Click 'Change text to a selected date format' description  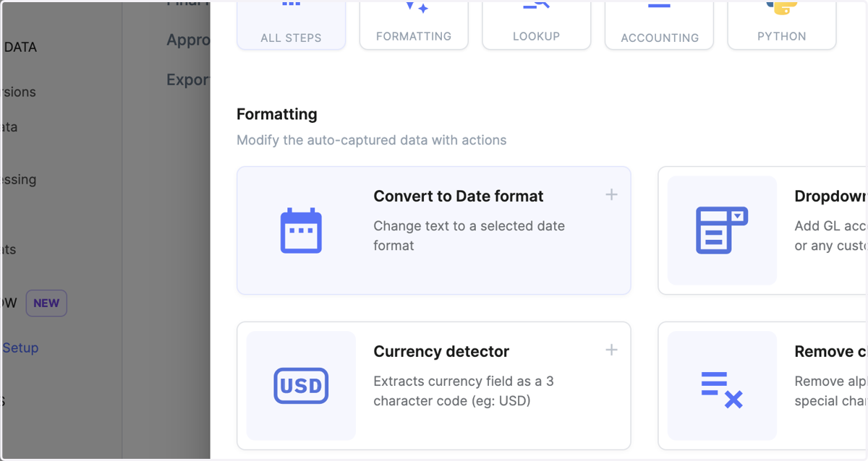[x=469, y=236]
